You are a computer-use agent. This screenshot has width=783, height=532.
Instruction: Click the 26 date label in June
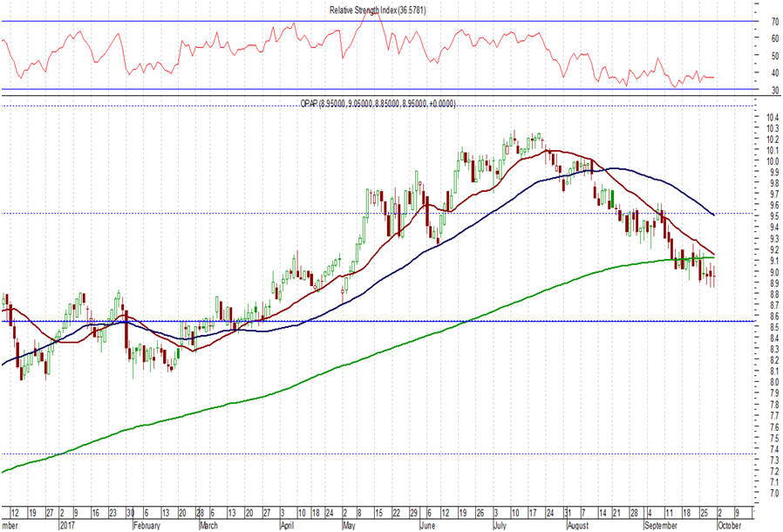(480, 513)
